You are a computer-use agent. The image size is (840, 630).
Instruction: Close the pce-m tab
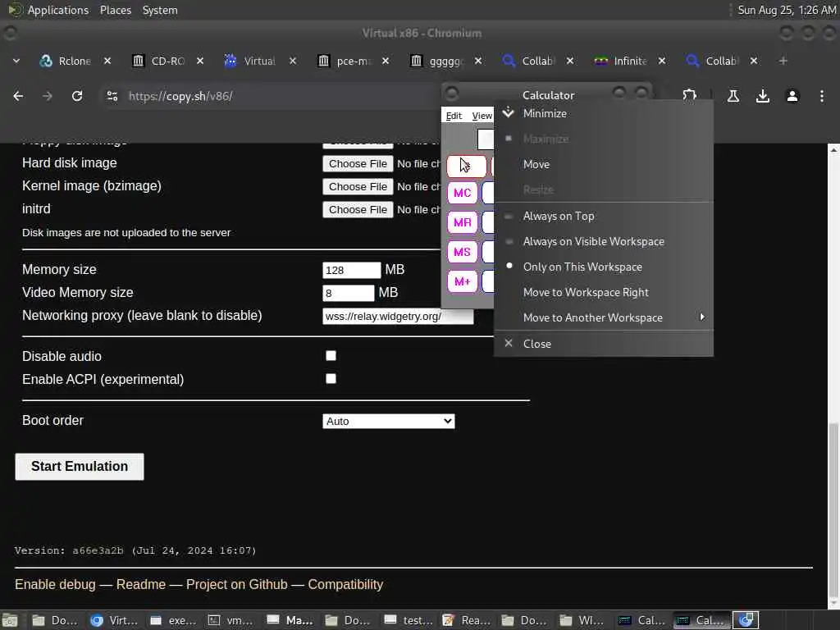386,61
